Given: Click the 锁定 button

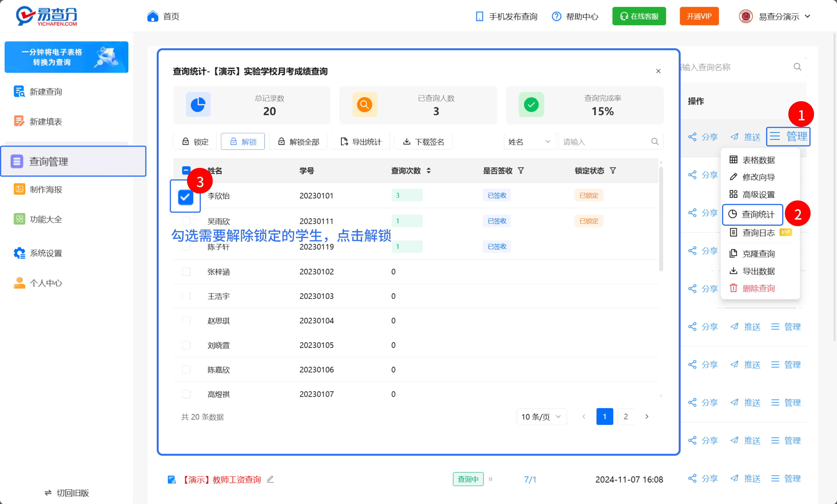Looking at the screenshot, I should pyautogui.click(x=195, y=142).
